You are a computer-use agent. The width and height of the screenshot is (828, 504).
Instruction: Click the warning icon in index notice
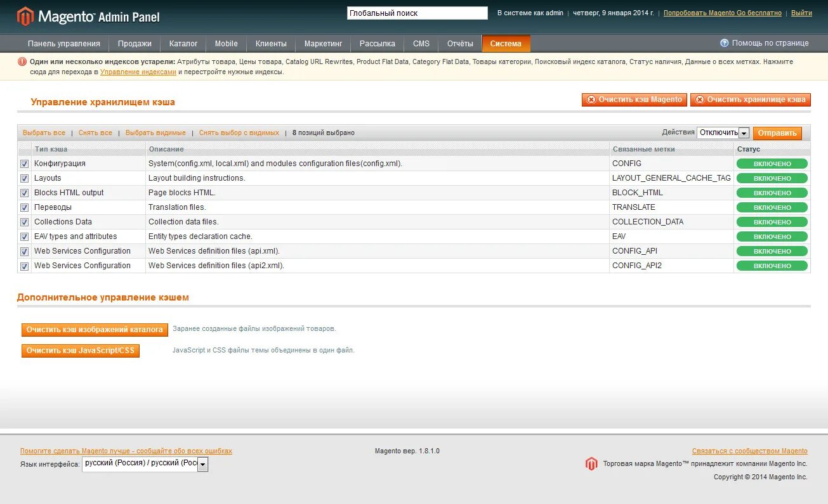(22, 62)
